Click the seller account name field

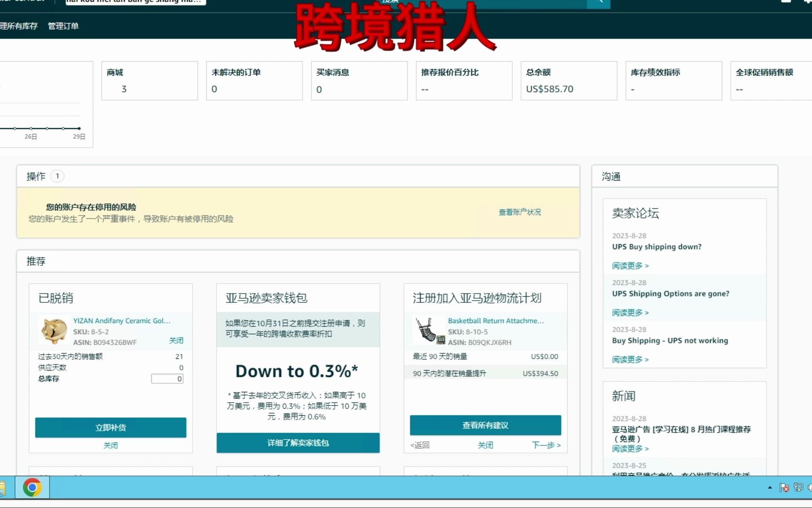(x=135, y=2)
